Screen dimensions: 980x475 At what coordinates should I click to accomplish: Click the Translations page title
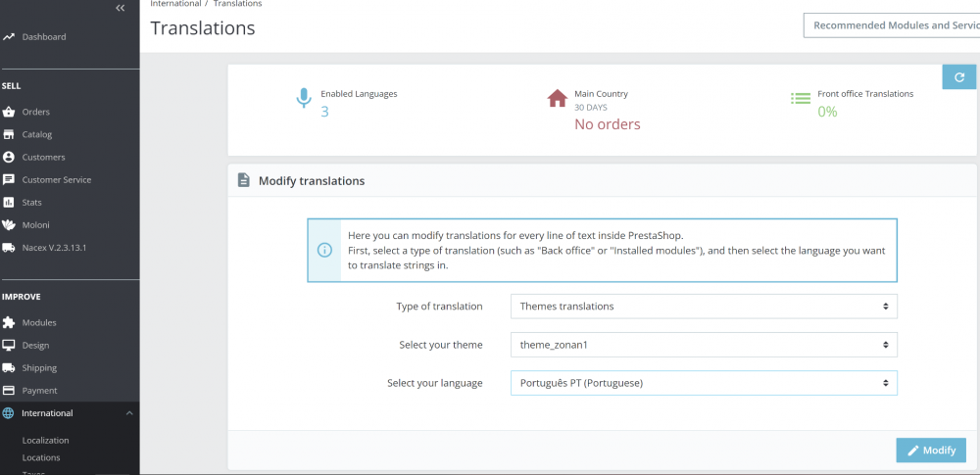coord(203,28)
